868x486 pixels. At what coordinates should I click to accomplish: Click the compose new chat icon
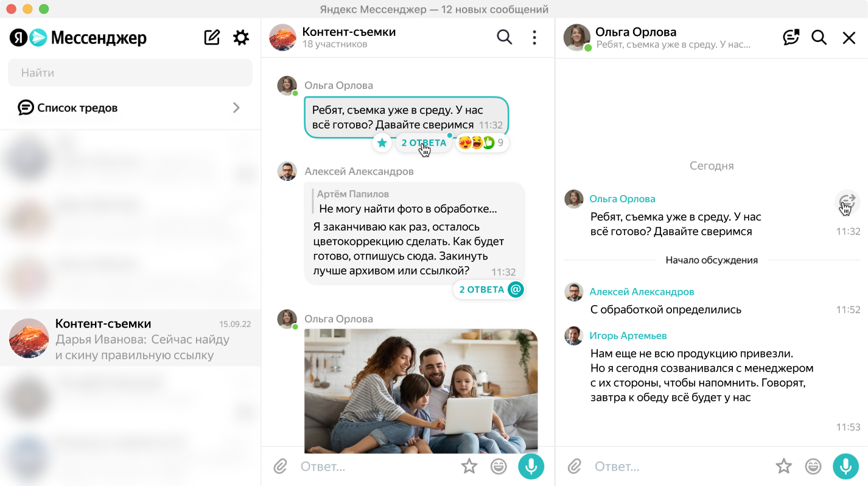coord(212,38)
